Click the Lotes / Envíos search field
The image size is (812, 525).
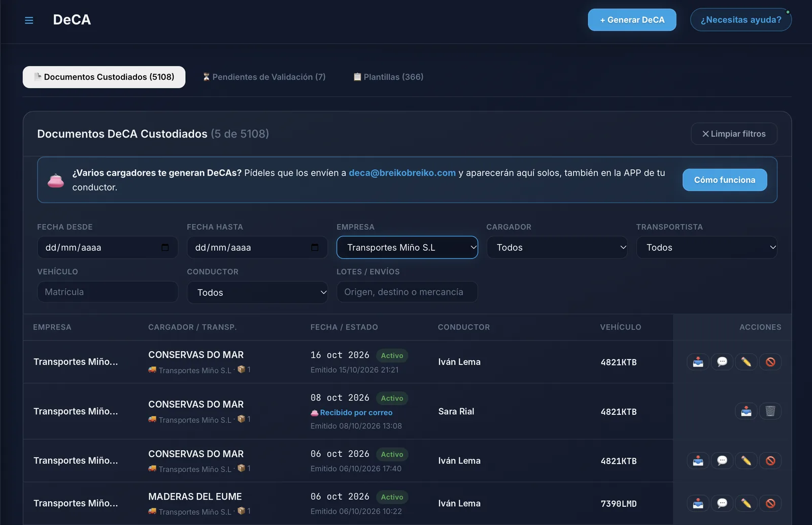[407, 292]
